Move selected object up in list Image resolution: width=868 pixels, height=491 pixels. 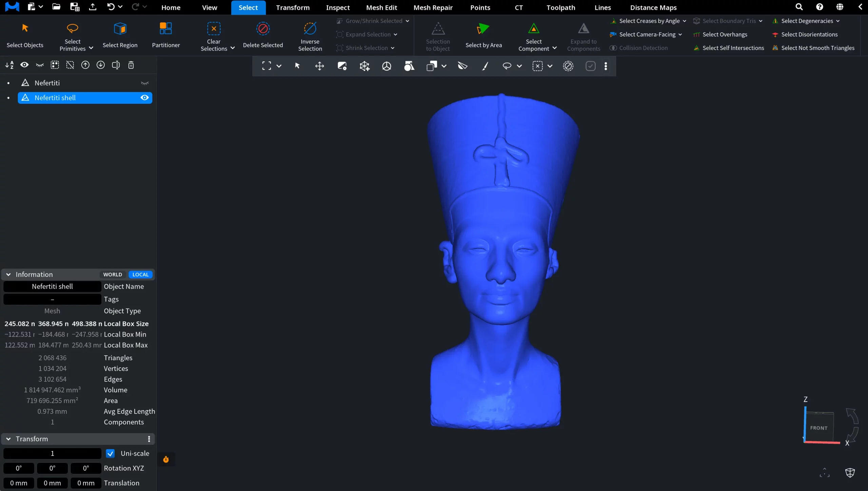pos(85,65)
